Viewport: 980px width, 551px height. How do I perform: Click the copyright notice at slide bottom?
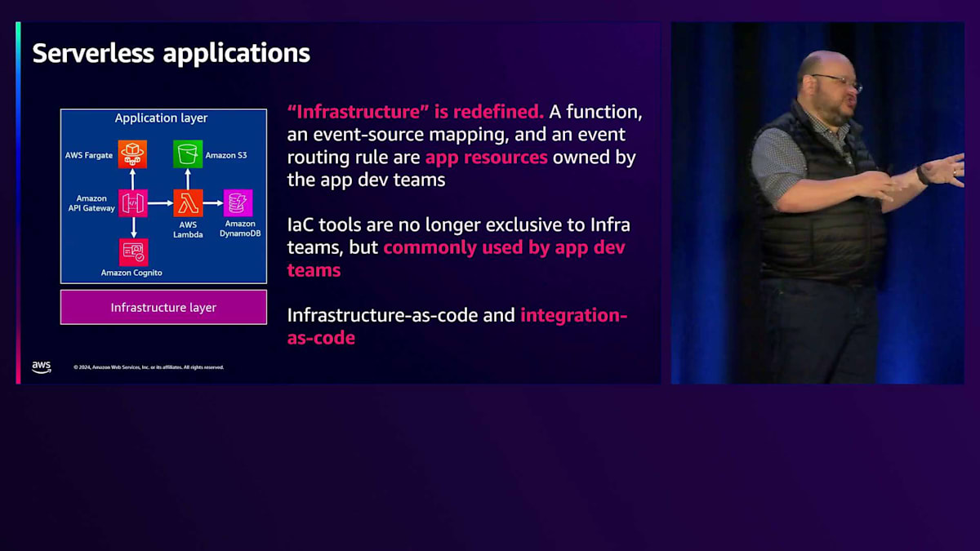tap(149, 367)
